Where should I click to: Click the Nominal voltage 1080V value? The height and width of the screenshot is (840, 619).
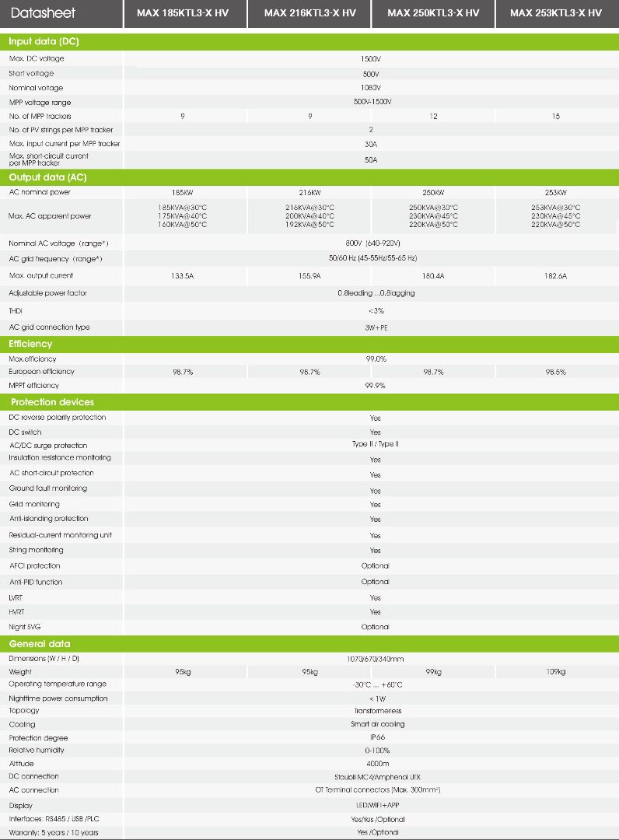point(370,87)
